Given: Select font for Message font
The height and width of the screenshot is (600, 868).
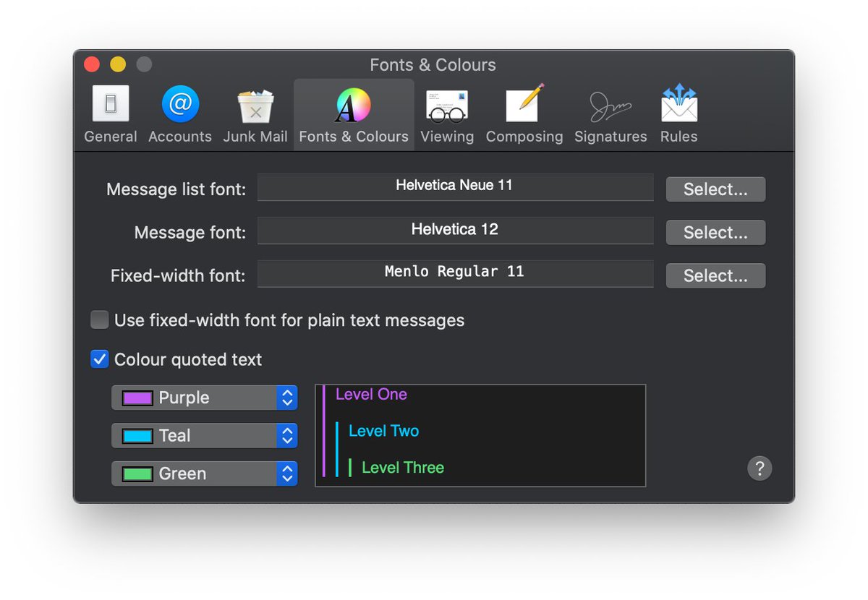Looking at the screenshot, I should click(715, 233).
